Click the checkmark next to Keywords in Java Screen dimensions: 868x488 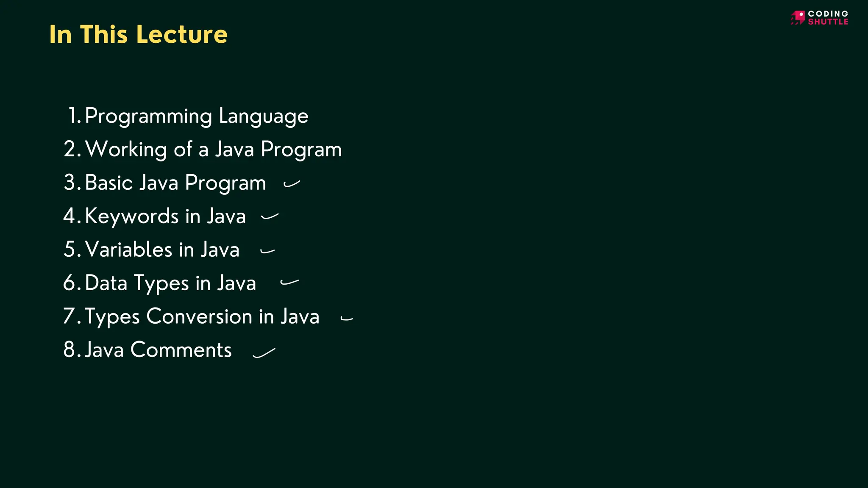click(x=270, y=217)
